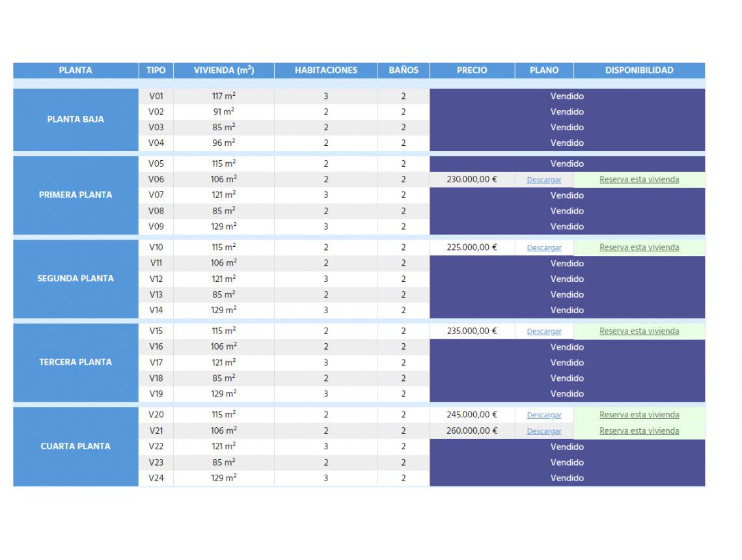This screenshot has width=742, height=560.
Task: Select the Vendido cell for V01
Action: pos(567,96)
